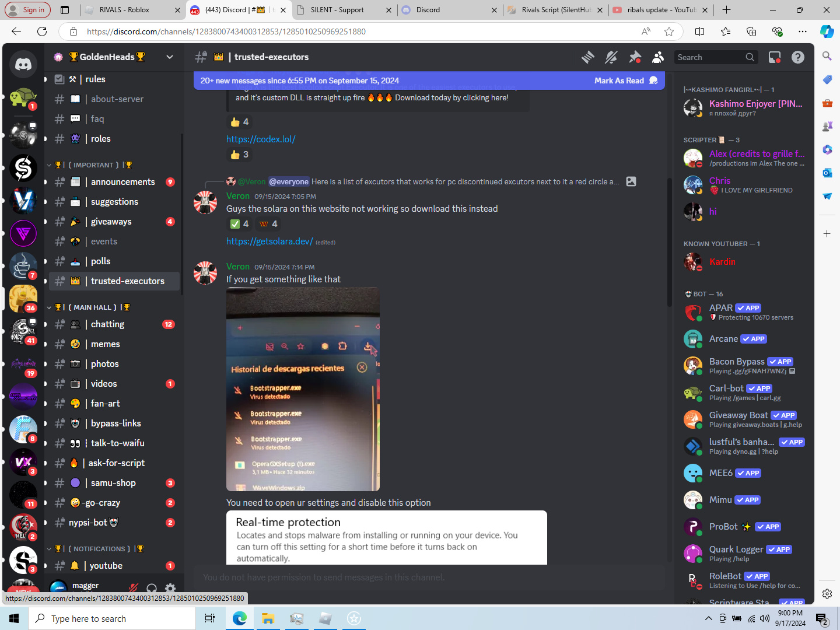Open Discord inbox icon
The image size is (840, 630).
coord(775,57)
